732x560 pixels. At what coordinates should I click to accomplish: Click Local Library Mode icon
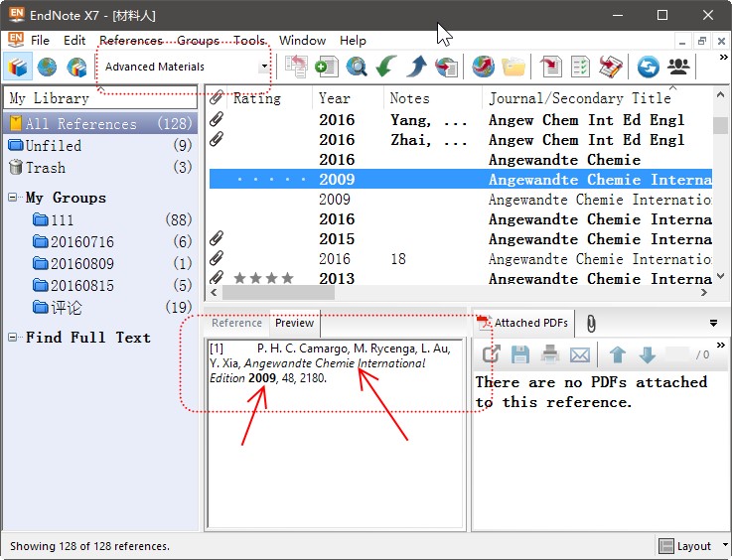[x=18, y=68]
